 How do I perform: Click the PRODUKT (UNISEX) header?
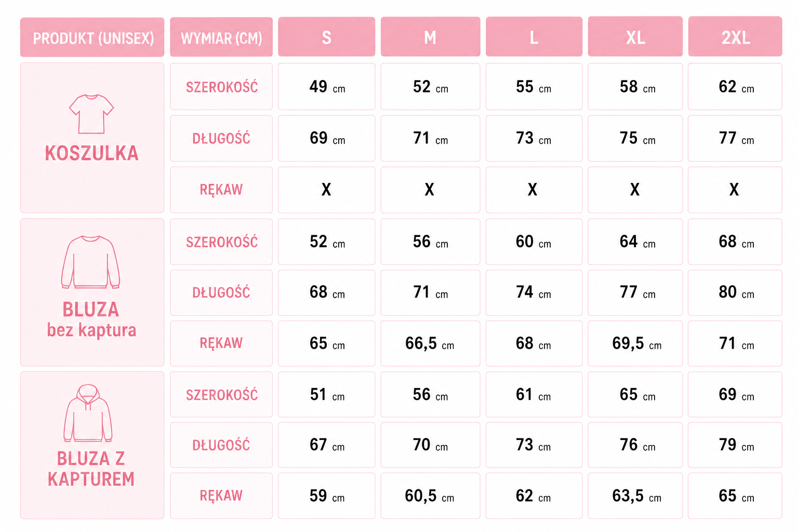click(x=92, y=37)
